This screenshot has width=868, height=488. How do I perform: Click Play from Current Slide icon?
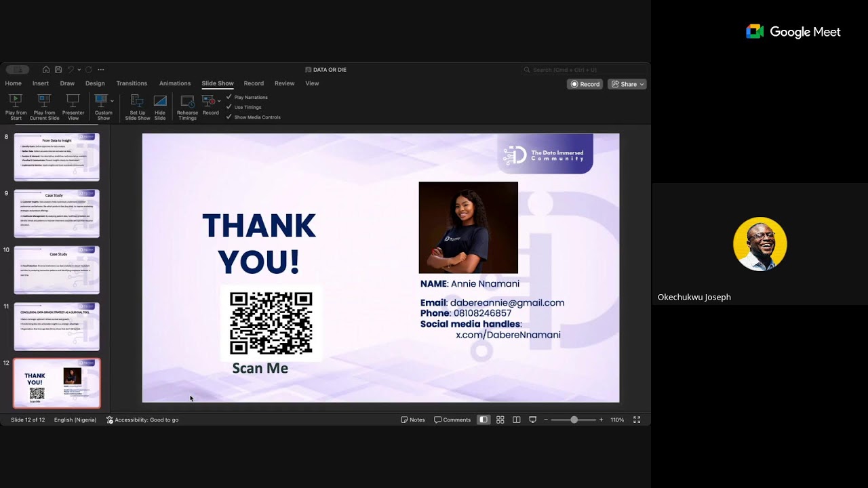(x=44, y=101)
